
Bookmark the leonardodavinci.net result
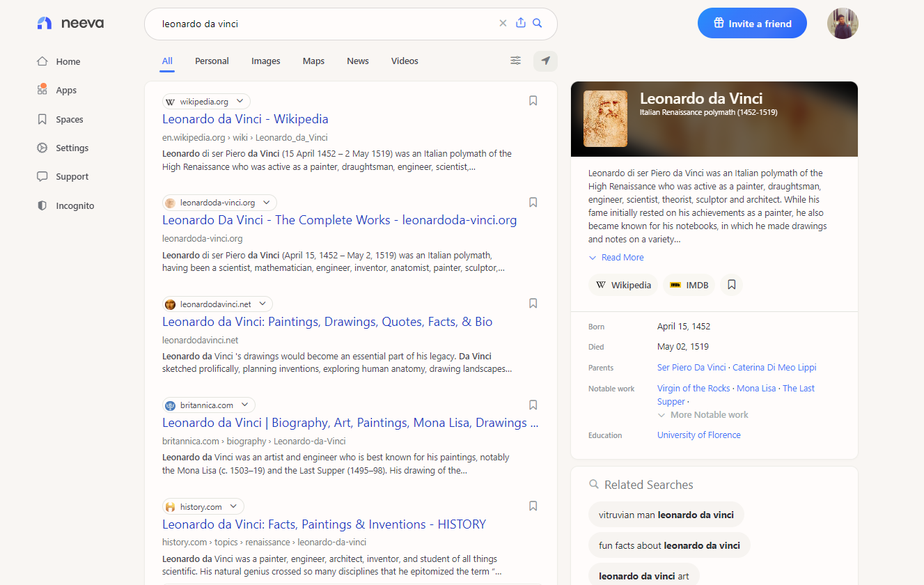click(533, 303)
